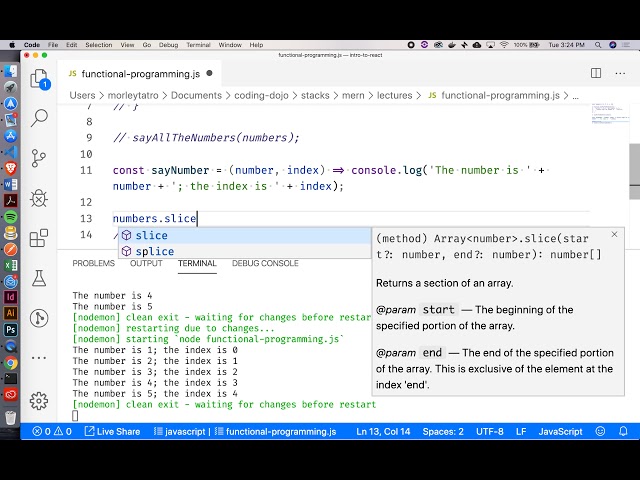Open Photoshop from the Dock

pos(11,330)
